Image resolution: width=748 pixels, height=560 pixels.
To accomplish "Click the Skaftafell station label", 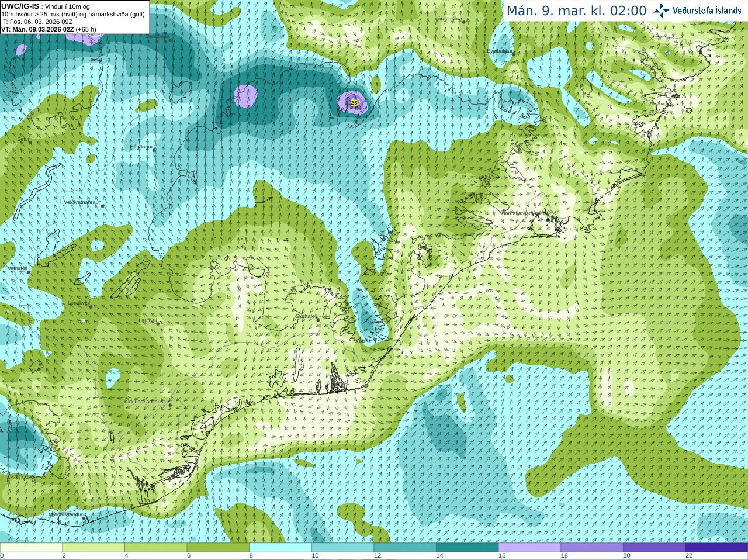I will [306, 316].
